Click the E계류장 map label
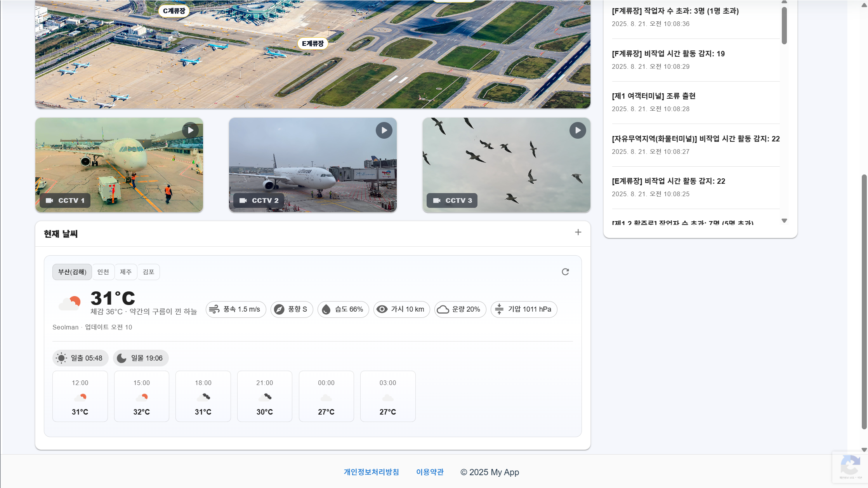The image size is (868, 488). click(x=312, y=44)
